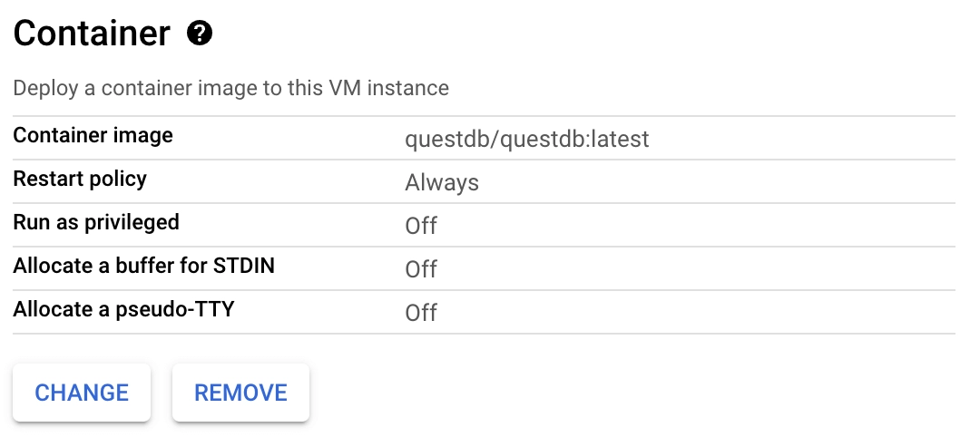Click the word VM instance in description
This screenshot has width=980, height=437.
pyautogui.click(x=399, y=89)
